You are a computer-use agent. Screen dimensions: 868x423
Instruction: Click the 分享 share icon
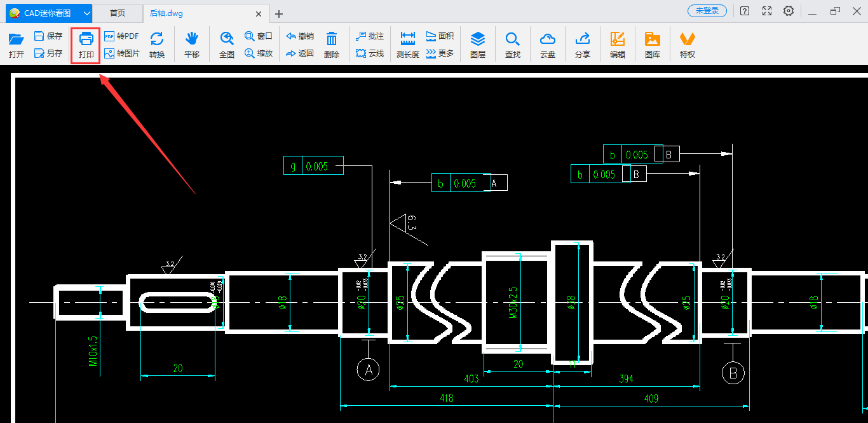[x=583, y=45]
